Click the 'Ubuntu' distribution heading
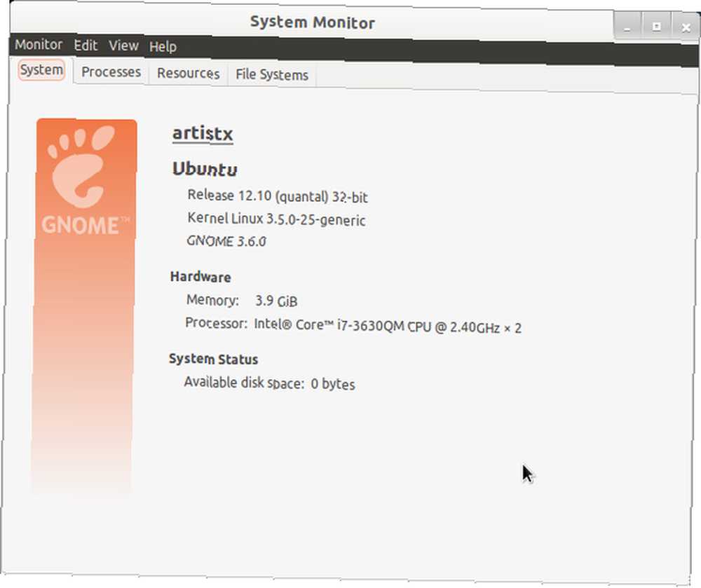The image size is (701, 588). coord(205,169)
